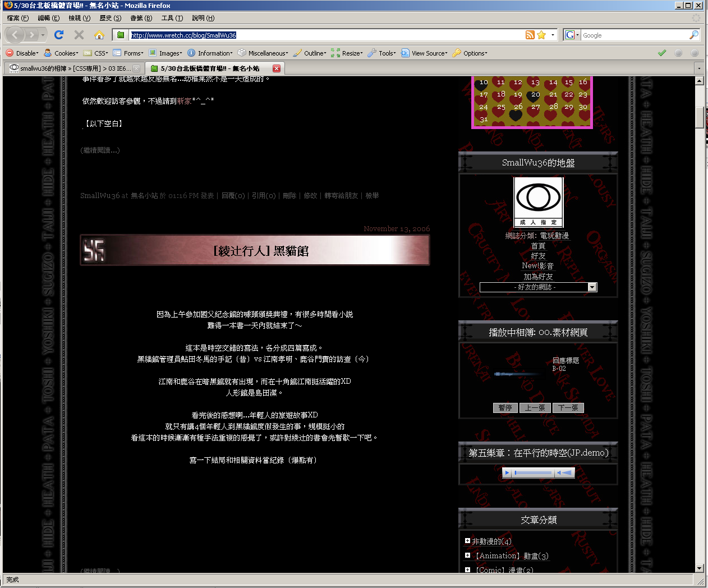Open the Options toolbar menu
The image size is (708, 588).
[x=470, y=53]
